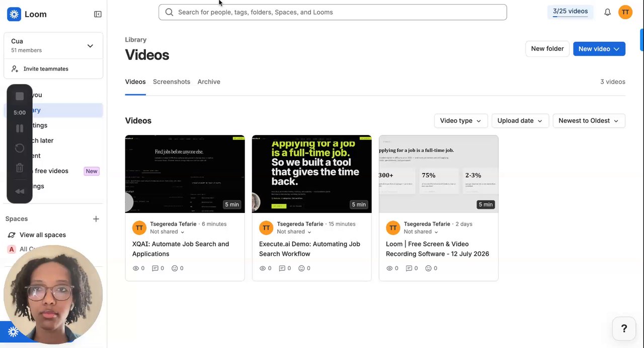This screenshot has height=348, width=644.
Task: Open the New video dropdown button
Action: tap(599, 49)
